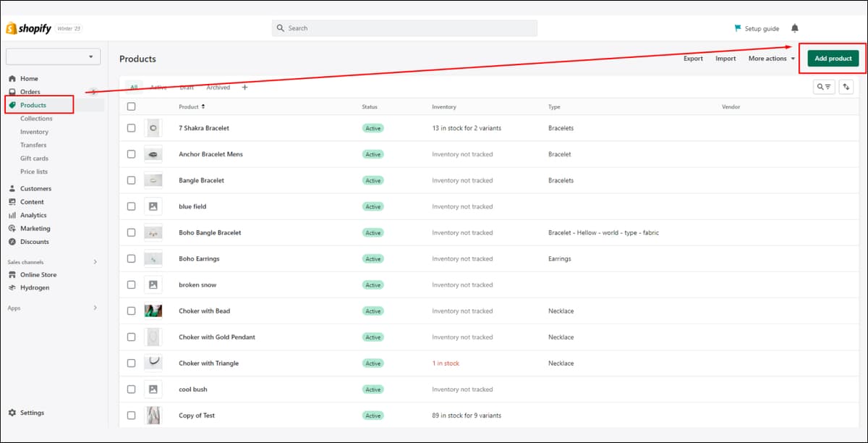
Task: Check the Anchor Bracelet Mens checkbox
Action: pos(131,154)
